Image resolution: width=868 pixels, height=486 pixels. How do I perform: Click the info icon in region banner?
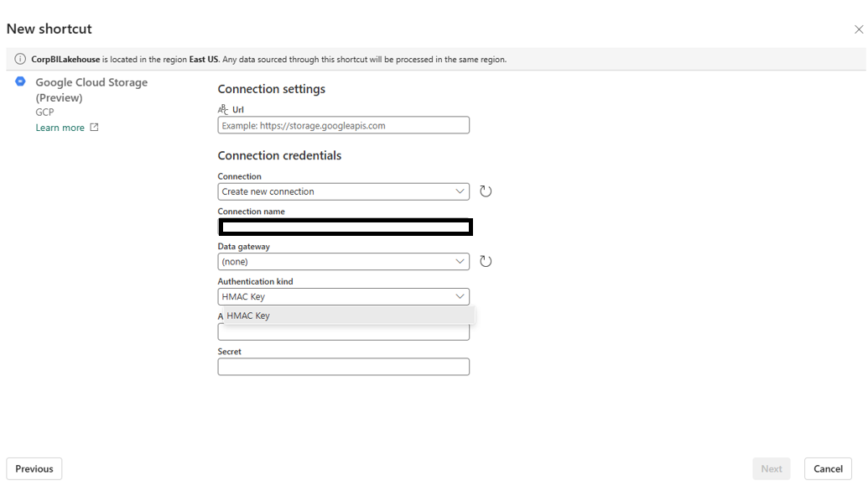20,60
